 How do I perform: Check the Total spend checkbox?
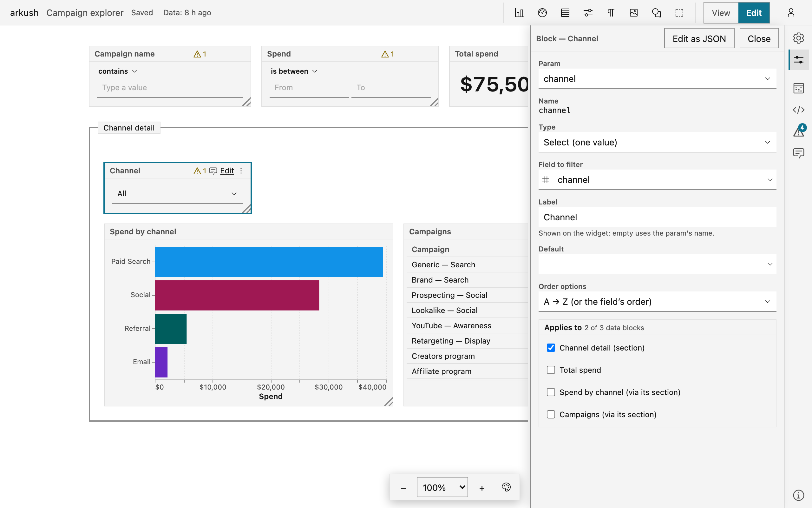[551, 370]
